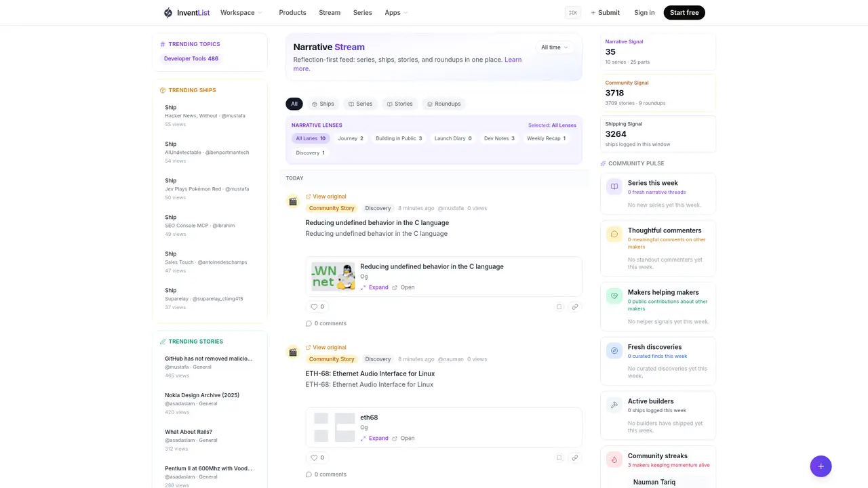Image resolution: width=868 pixels, height=488 pixels.
Task: Select the Discovery lens chip
Action: coord(310,153)
